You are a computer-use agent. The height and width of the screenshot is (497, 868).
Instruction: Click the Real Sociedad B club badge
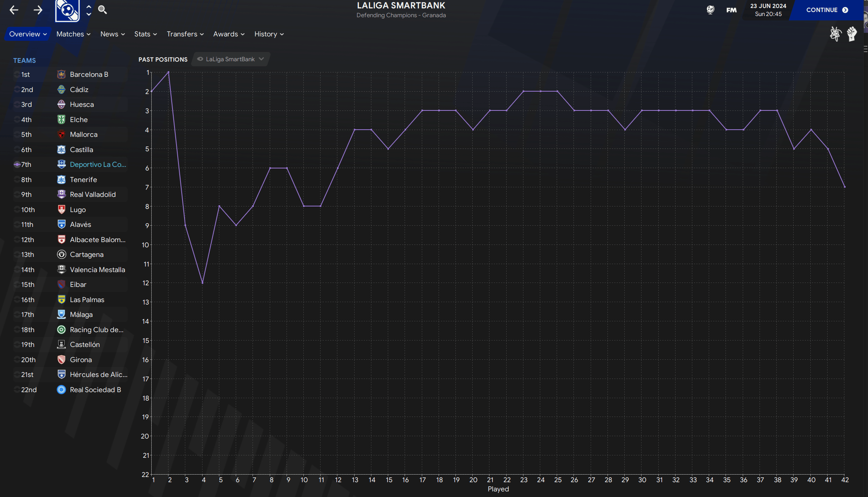pos(61,390)
